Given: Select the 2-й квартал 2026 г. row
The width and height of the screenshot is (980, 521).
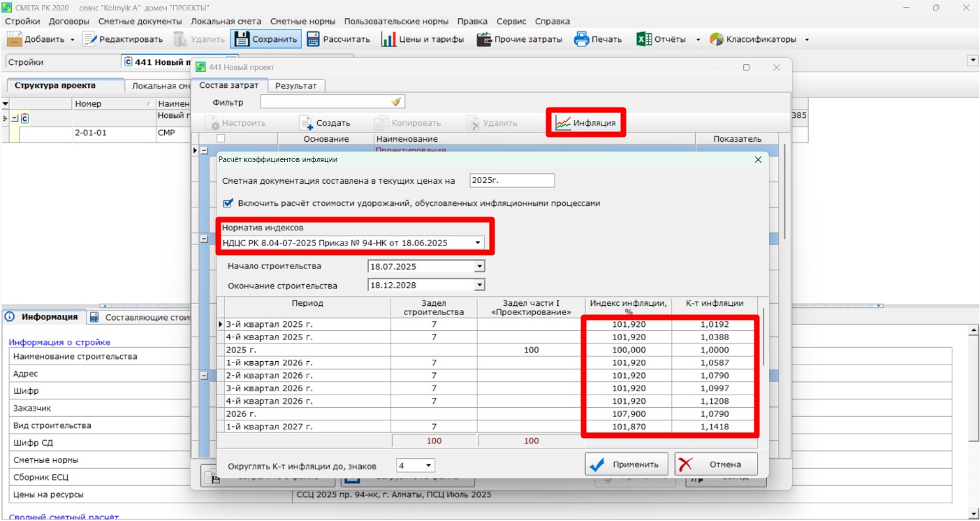Looking at the screenshot, I should pos(488,375).
